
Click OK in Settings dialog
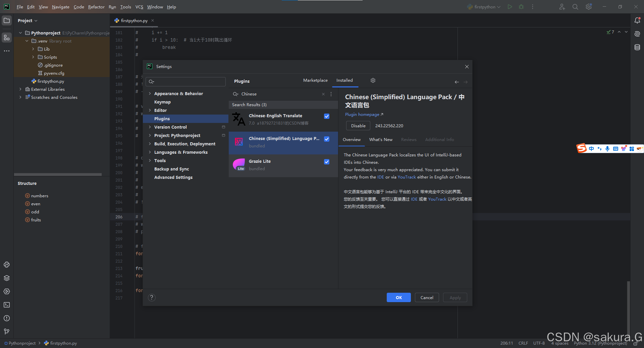click(398, 297)
